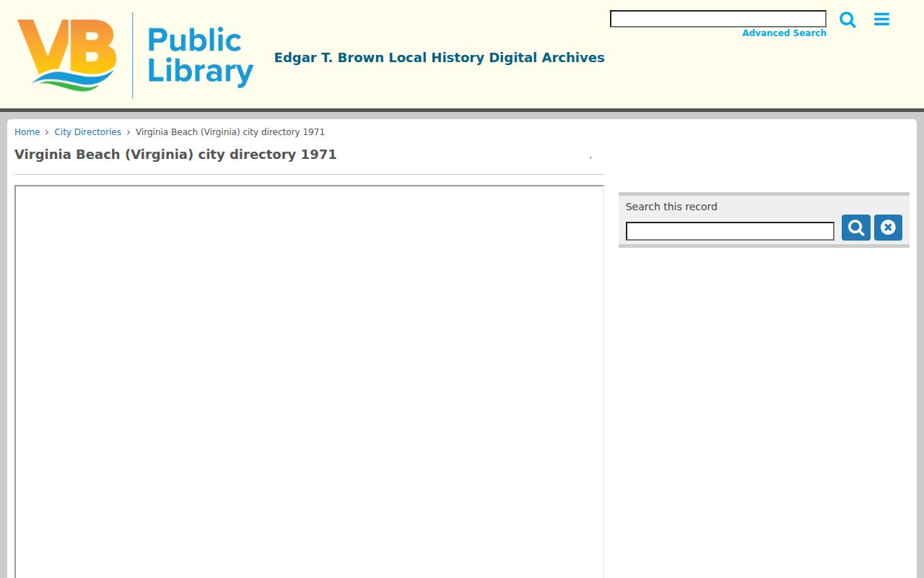Click the breadcrumb text Virginia Beach (Virginia) city directory 1971

tap(230, 132)
